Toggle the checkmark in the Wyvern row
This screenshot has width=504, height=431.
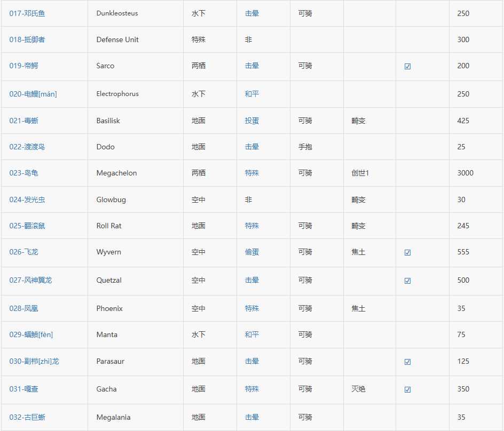407,252
